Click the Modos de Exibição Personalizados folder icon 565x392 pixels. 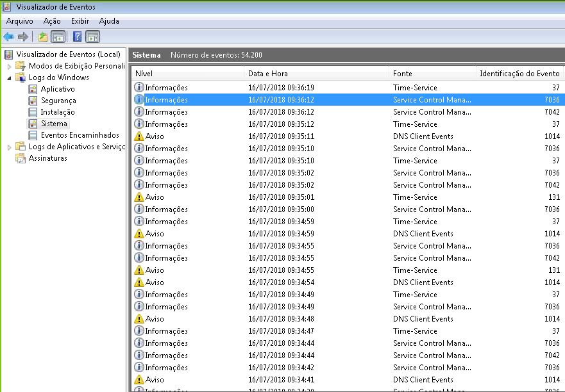[21, 66]
